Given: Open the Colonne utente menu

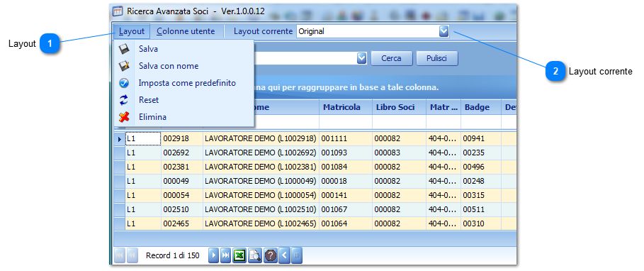Looking at the screenshot, I should 186,31.
